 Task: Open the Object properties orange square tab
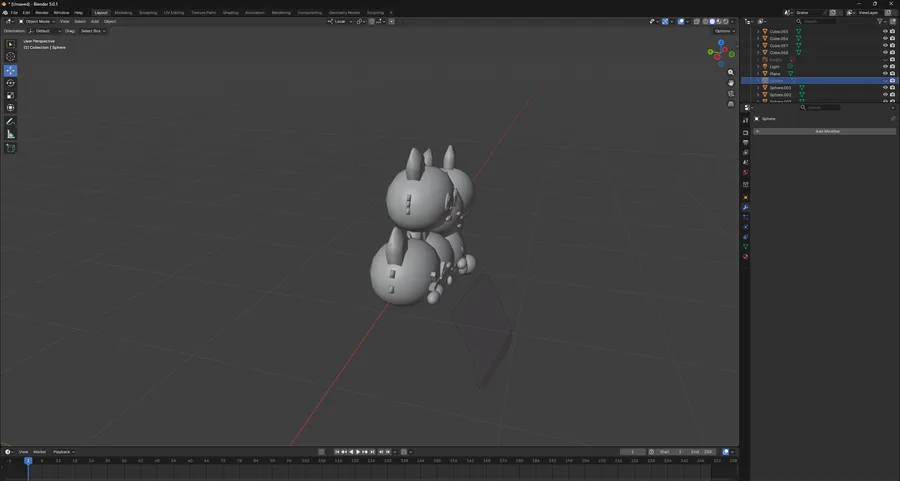746,197
